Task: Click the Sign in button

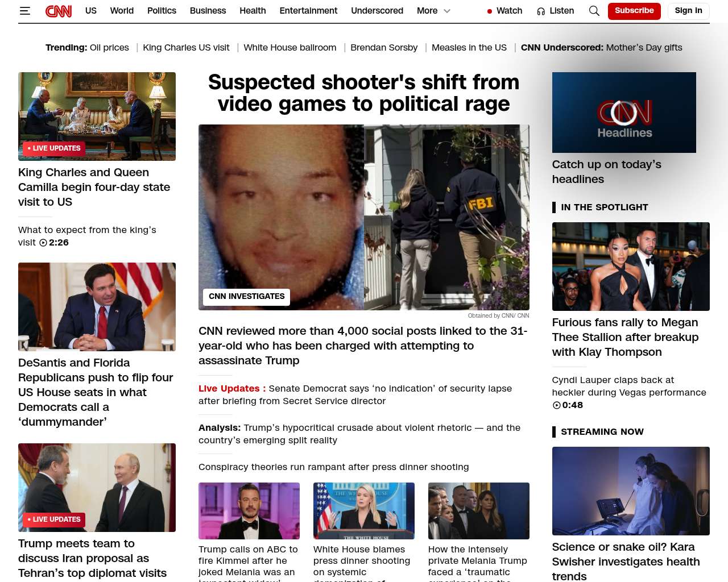Action: click(x=688, y=11)
